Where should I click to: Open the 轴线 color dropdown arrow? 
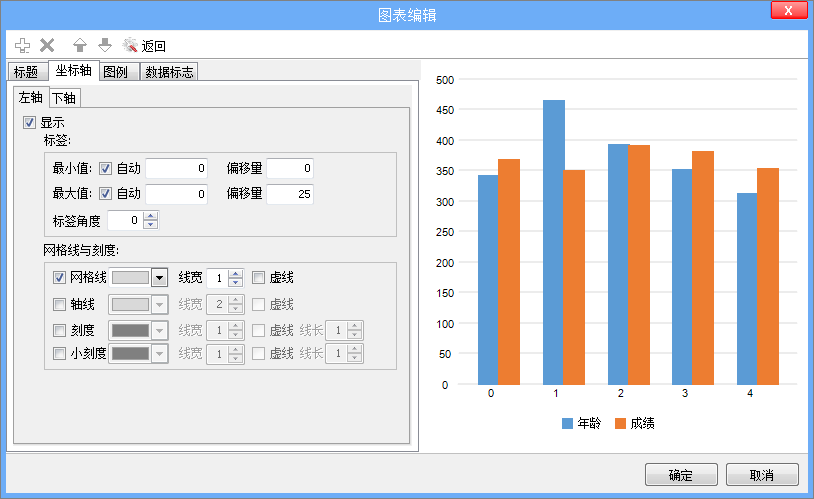pos(159,304)
